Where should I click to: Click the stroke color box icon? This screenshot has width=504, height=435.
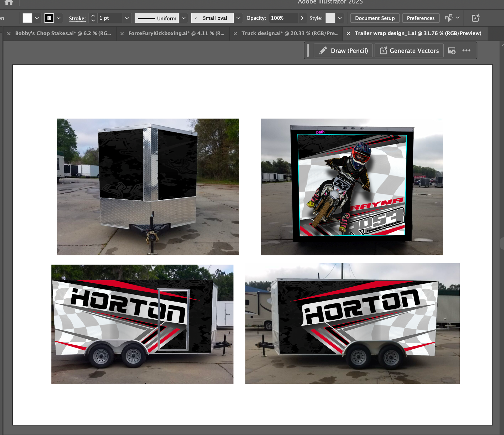point(49,18)
